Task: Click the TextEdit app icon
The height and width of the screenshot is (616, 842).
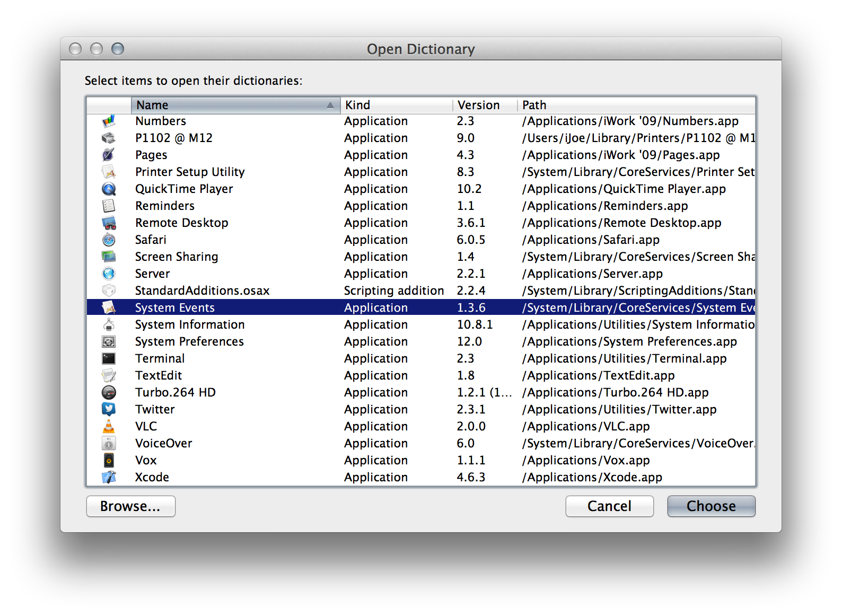Action: pos(109,375)
